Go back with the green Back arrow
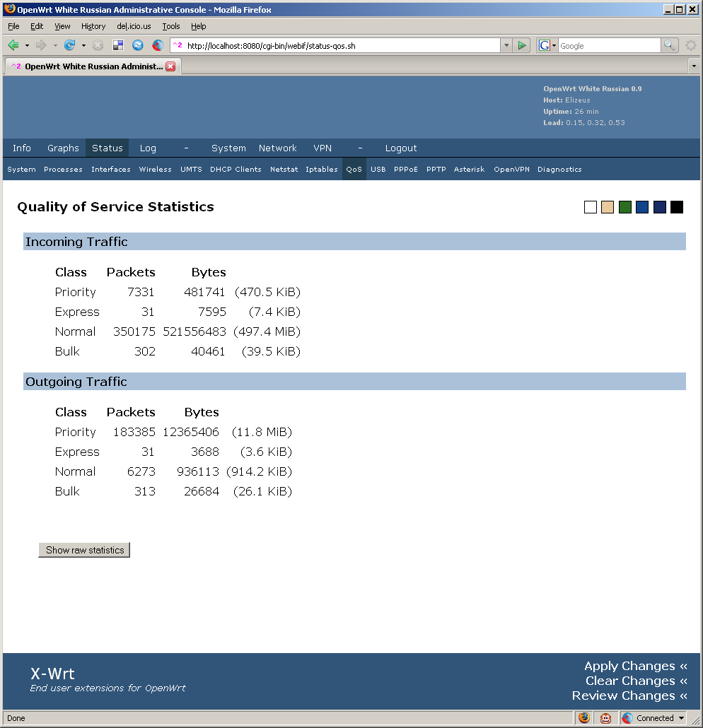The width and height of the screenshot is (703, 728). tap(13, 45)
